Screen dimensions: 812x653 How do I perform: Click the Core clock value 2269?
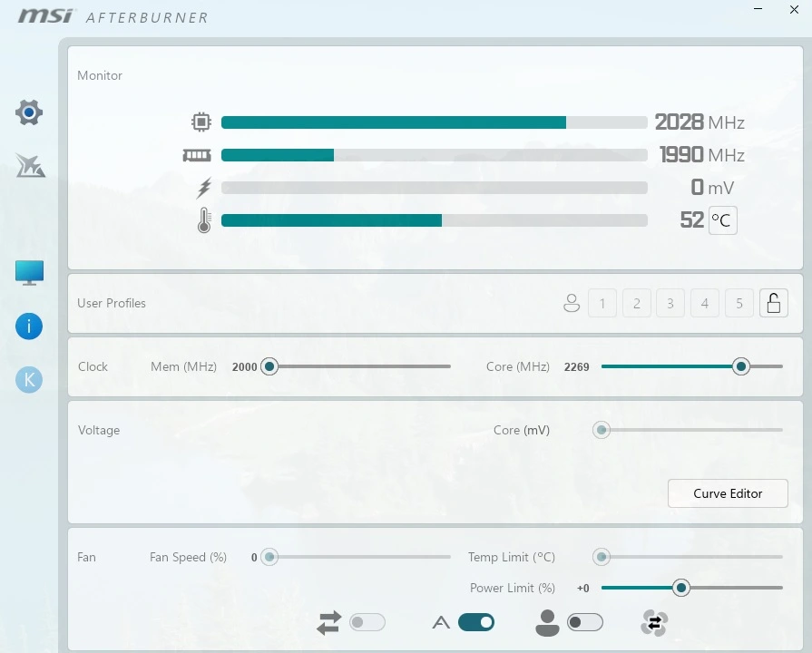pos(576,367)
